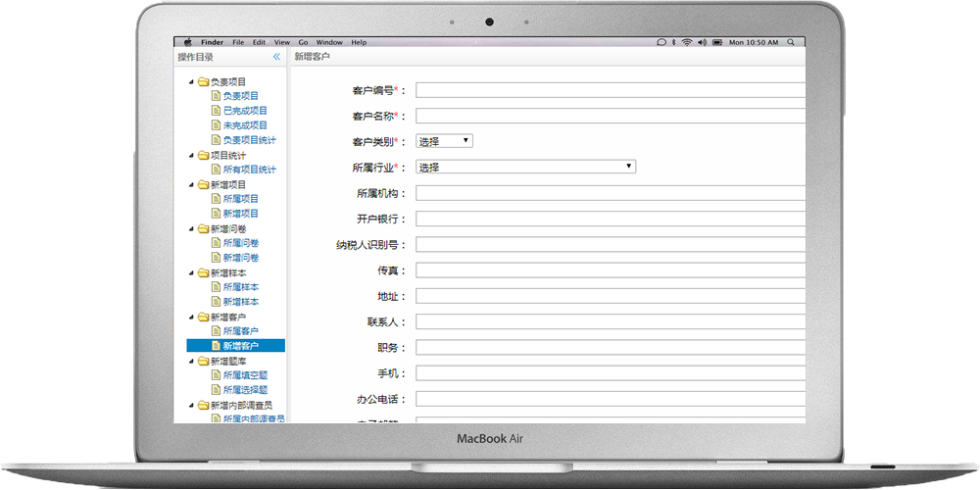Open the 所属客户 link
Screen dimensions: 980x490
(x=240, y=331)
